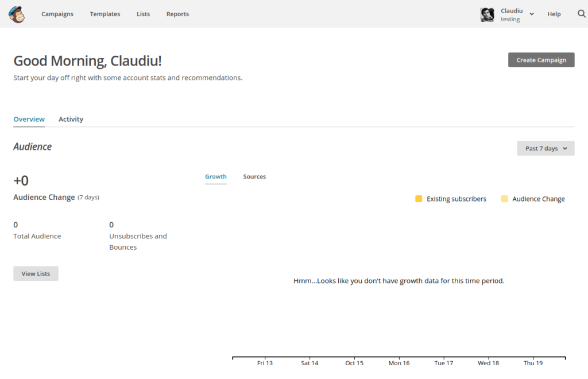
Task: Navigate to the Reports section
Action: pos(177,14)
